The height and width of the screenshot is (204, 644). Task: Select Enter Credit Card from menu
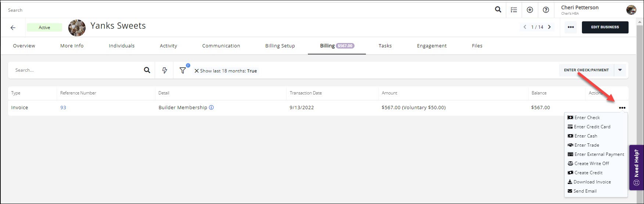click(592, 127)
